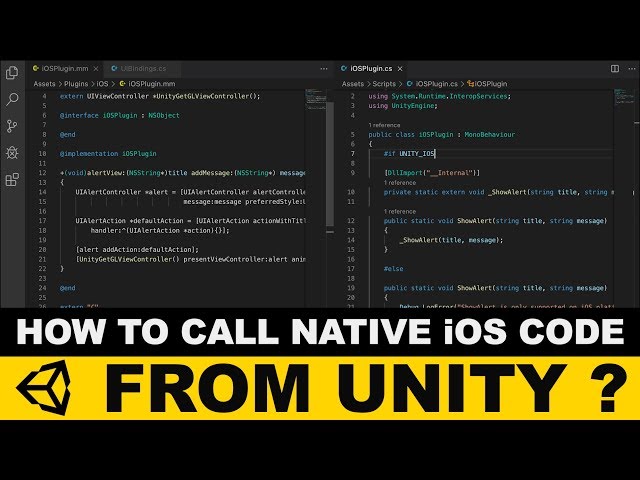The image size is (640, 480).
Task: Click the iOSPlugin.mm breadcrumb file
Action: [x=147, y=84]
